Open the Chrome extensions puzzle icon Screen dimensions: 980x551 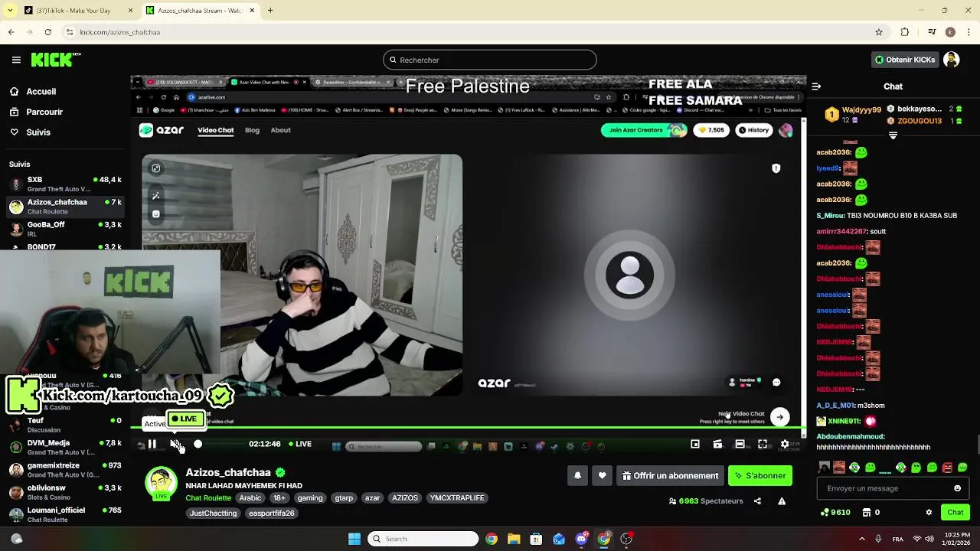[x=905, y=32]
